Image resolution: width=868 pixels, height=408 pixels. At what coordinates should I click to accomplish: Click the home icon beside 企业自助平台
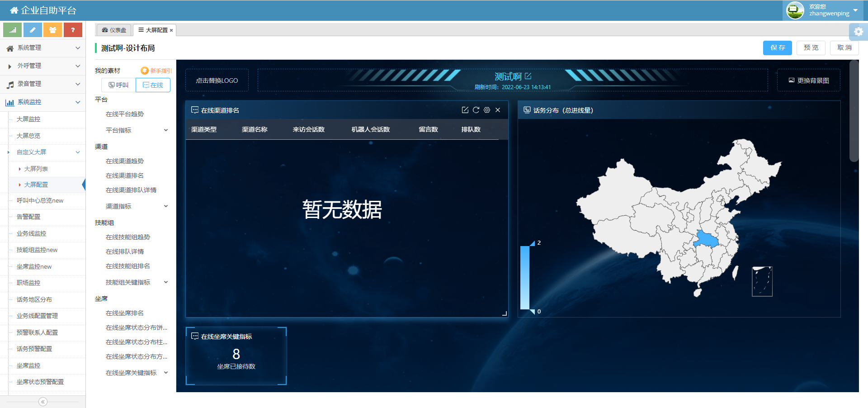tap(14, 10)
